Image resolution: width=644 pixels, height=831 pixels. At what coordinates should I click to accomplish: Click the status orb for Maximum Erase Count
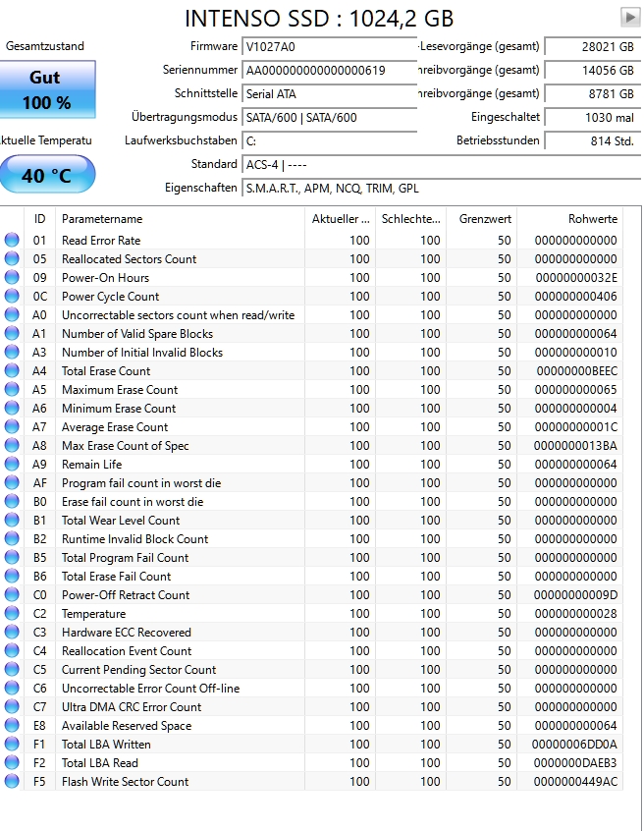(12, 390)
